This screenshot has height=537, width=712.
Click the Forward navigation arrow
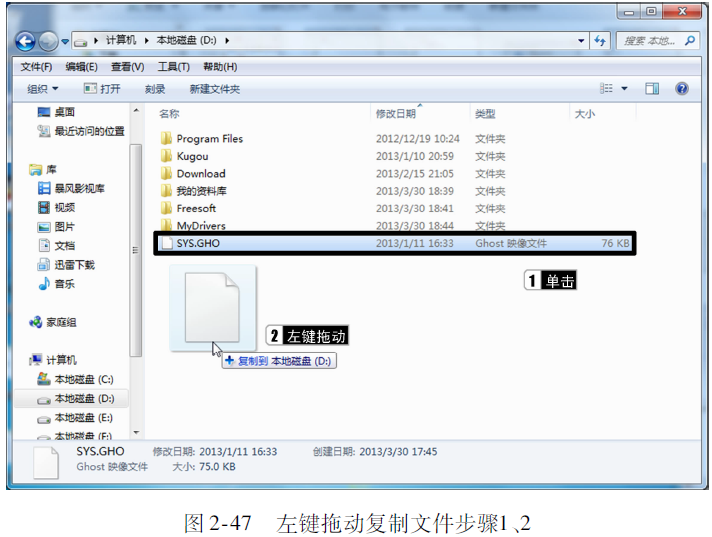pyautogui.click(x=48, y=41)
